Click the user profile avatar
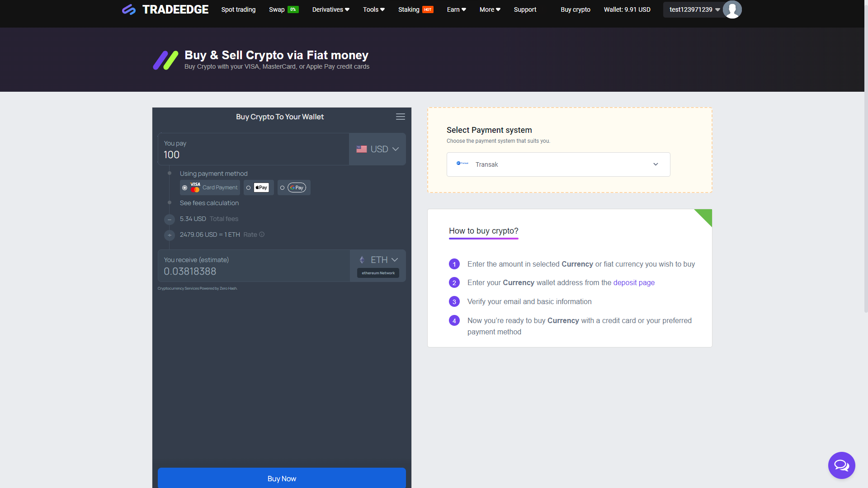This screenshot has height=488, width=868. tap(732, 9)
